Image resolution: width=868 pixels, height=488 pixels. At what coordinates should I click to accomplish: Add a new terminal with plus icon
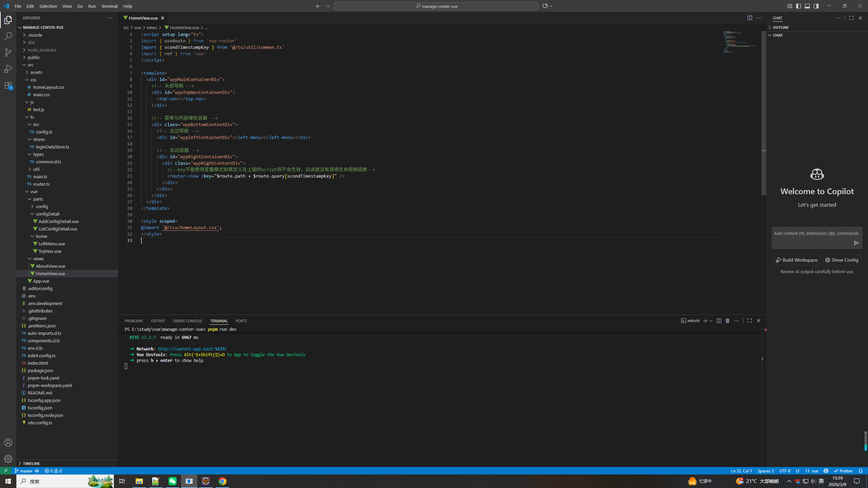[x=705, y=321]
